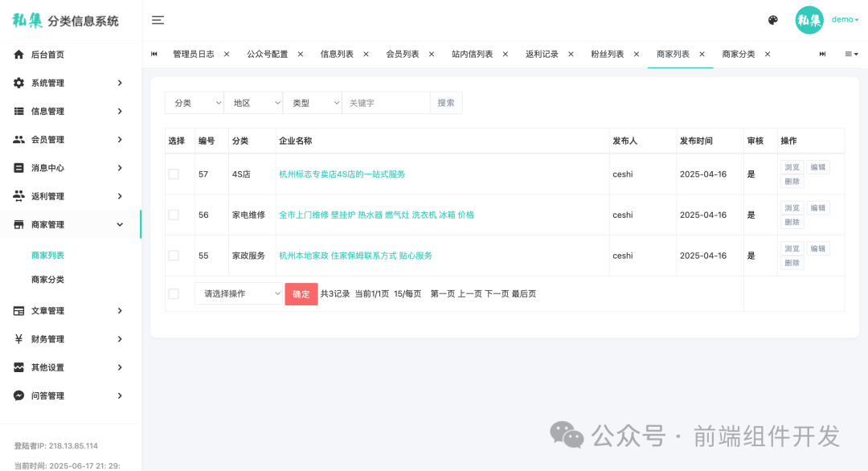868x471 pixels.
Task: Click the home icon beside 后台首页
Action: coord(18,54)
